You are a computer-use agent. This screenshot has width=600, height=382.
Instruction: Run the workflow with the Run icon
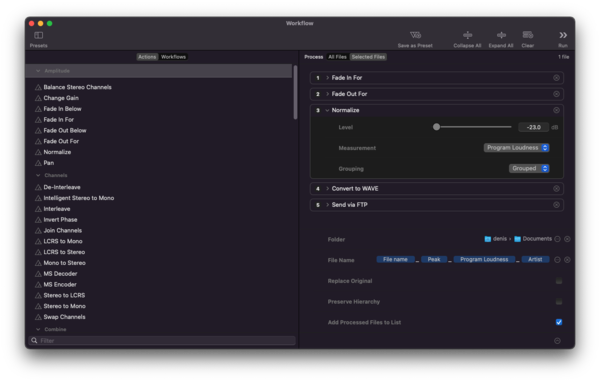(563, 35)
